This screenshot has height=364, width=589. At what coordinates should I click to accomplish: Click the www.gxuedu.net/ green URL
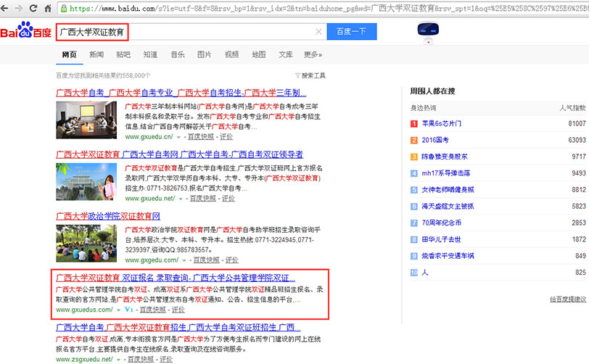(x=150, y=199)
